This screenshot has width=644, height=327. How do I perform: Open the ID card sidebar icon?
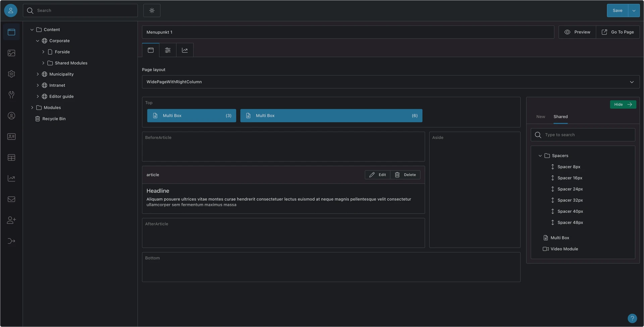tap(11, 137)
